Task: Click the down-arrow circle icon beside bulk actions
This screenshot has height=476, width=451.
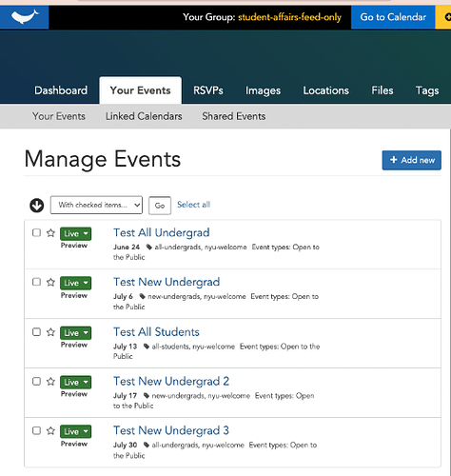Action: (x=37, y=206)
